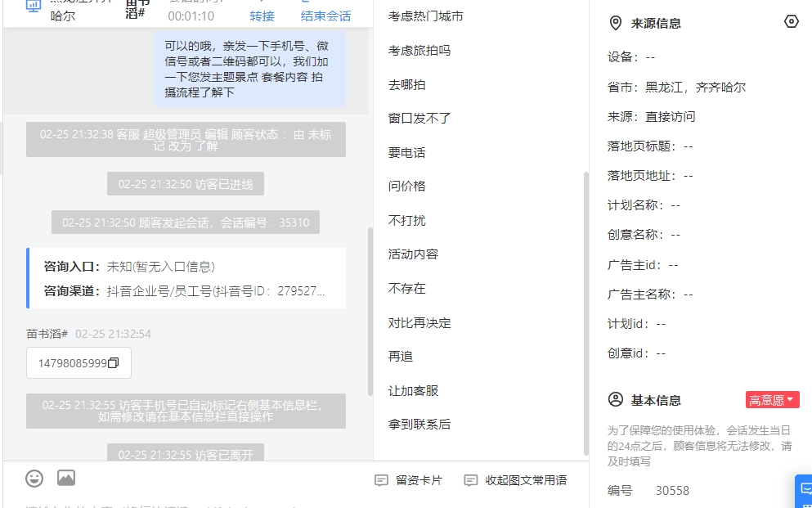
Task: Click the 广告主id field row
Action: pos(643,265)
